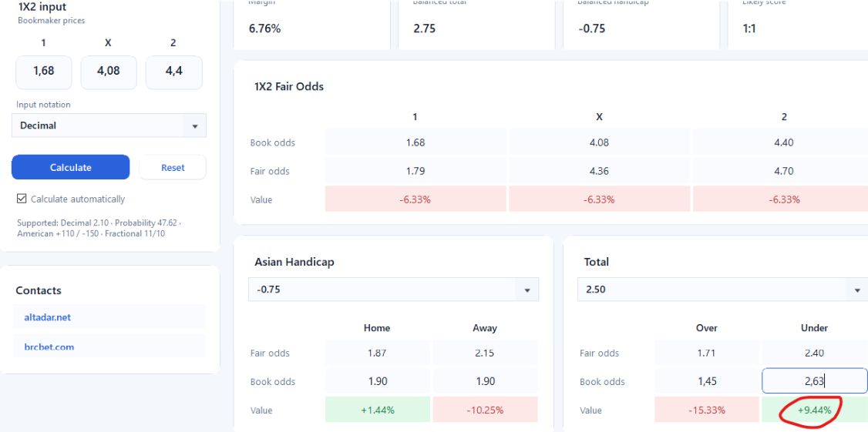Viewport: 868px width, 432px height.
Task: Click the Total Over book odds field
Action: 707,382
